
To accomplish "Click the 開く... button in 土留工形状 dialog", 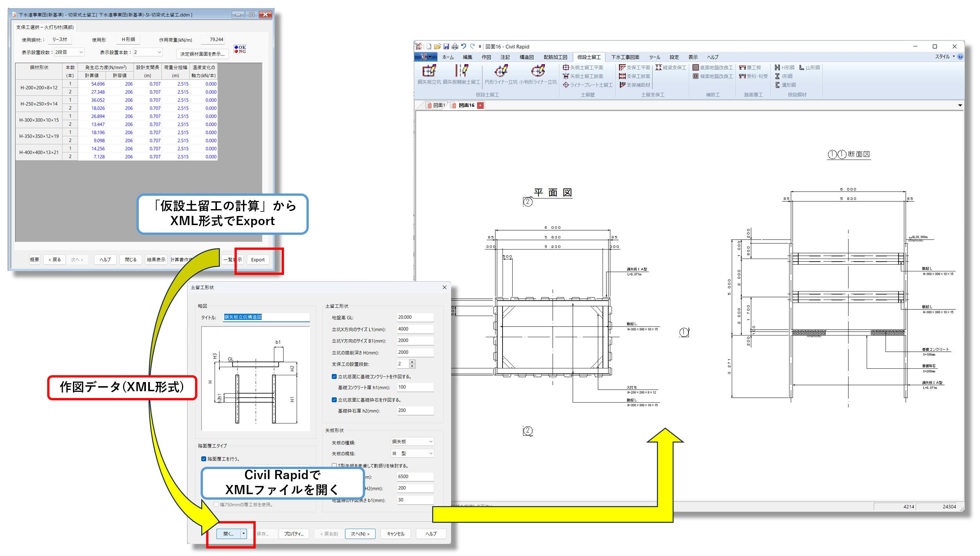I will [228, 534].
